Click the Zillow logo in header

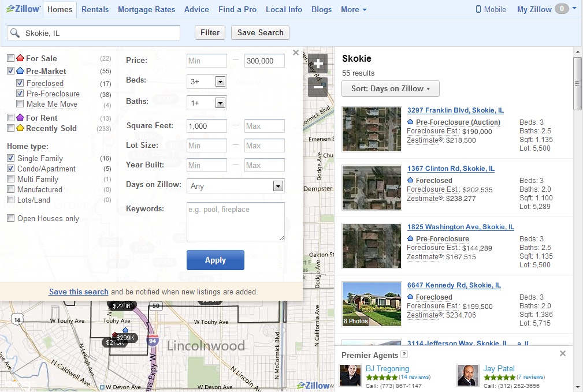(23, 9)
